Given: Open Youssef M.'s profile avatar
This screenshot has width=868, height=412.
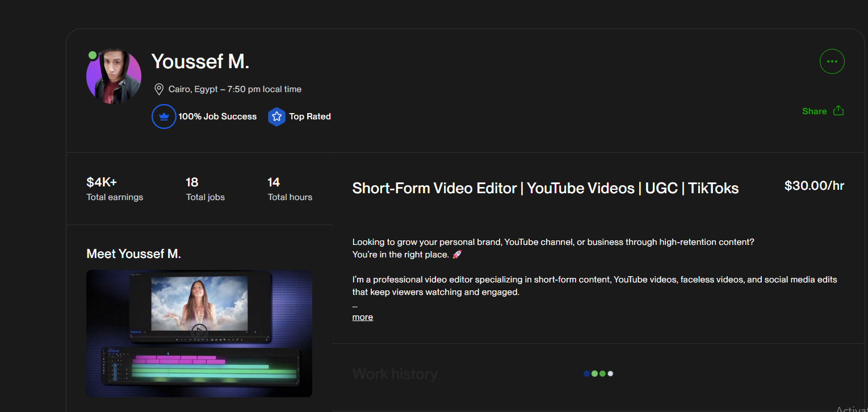Looking at the screenshot, I should click(114, 76).
